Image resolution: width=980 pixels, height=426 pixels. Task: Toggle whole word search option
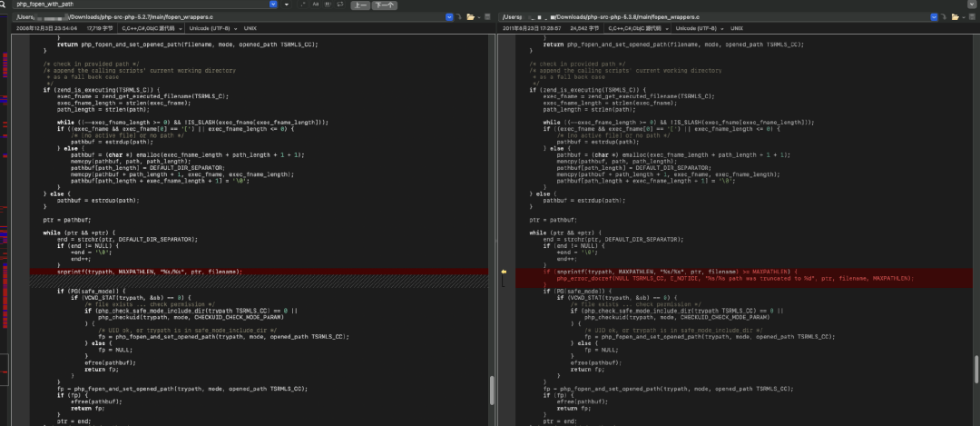(x=328, y=4)
